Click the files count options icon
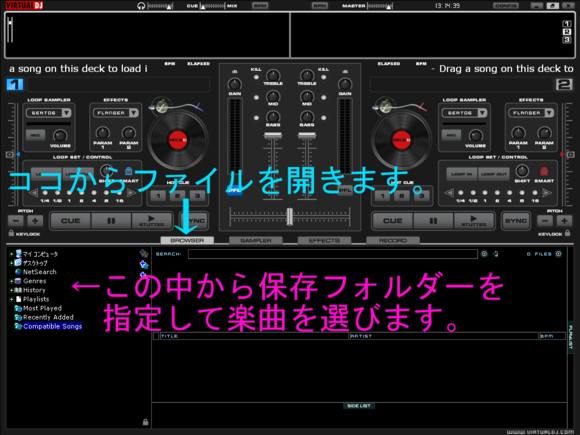The height and width of the screenshot is (435, 580). click(x=559, y=254)
